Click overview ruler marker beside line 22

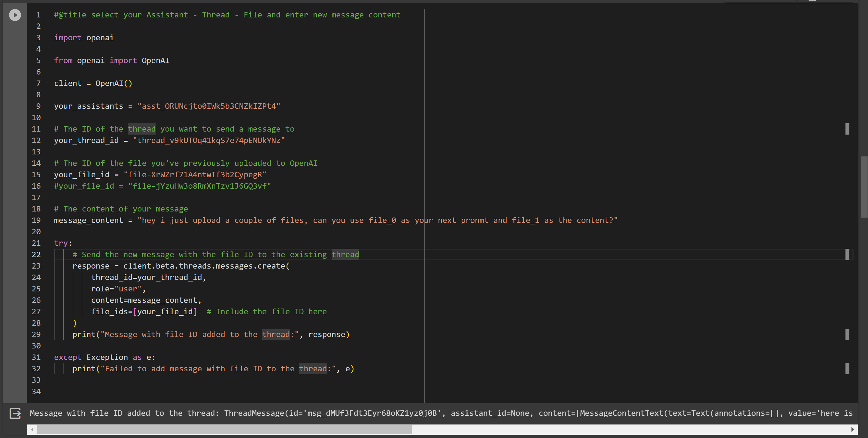click(847, 254)
